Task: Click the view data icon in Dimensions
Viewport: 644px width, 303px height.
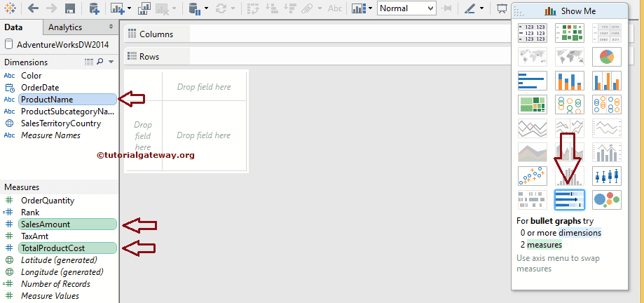Action: tap(89, 62)
